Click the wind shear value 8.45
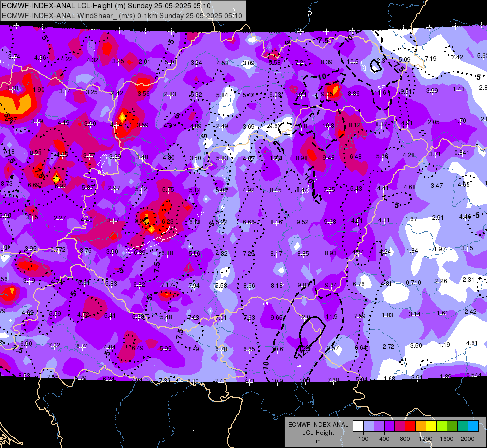487x448 pixels. tap(276, 190)
